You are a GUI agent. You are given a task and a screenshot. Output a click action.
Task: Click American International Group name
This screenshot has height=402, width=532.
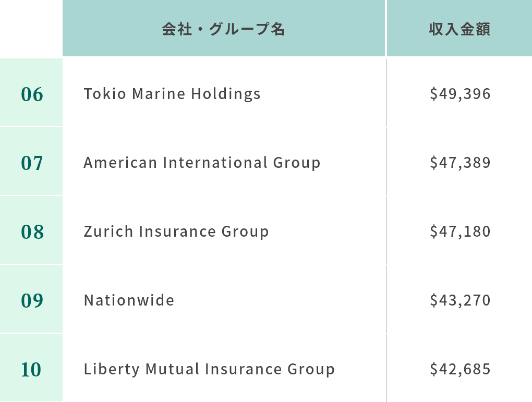(202, 163)
